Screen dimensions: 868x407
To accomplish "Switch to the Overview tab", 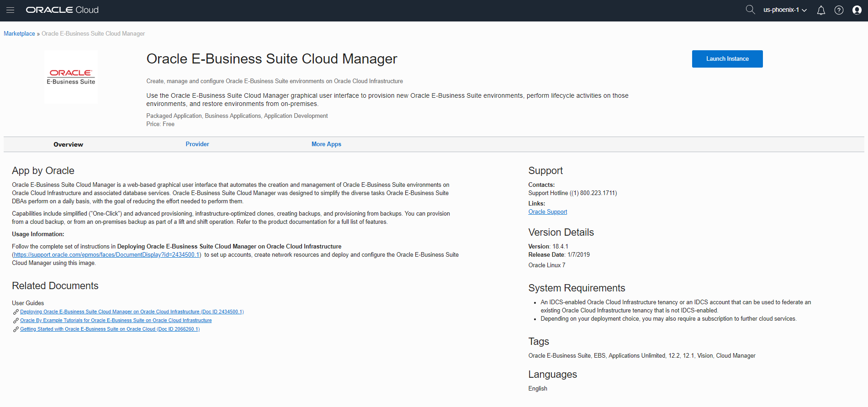I will point(68,144).
